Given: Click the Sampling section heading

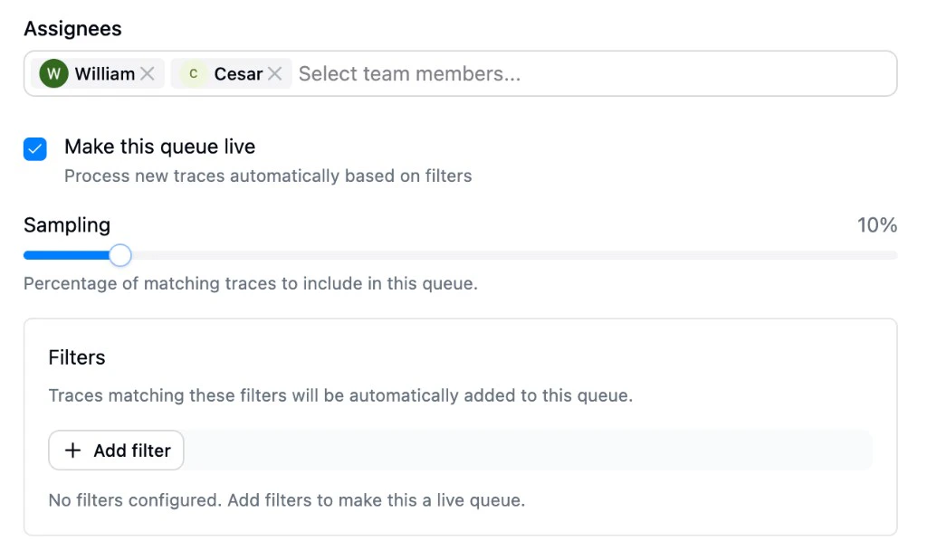Looking at the screenshot, I should coord(66,225).
